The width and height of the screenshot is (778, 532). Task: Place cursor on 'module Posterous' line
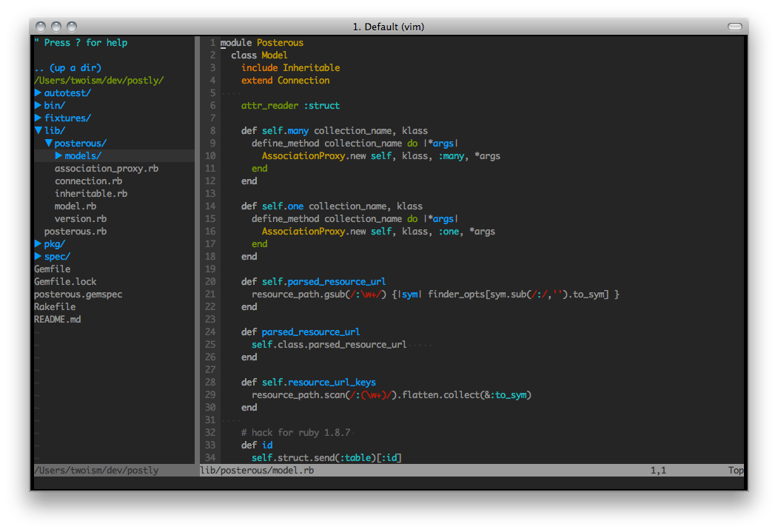tap(262, 43)
